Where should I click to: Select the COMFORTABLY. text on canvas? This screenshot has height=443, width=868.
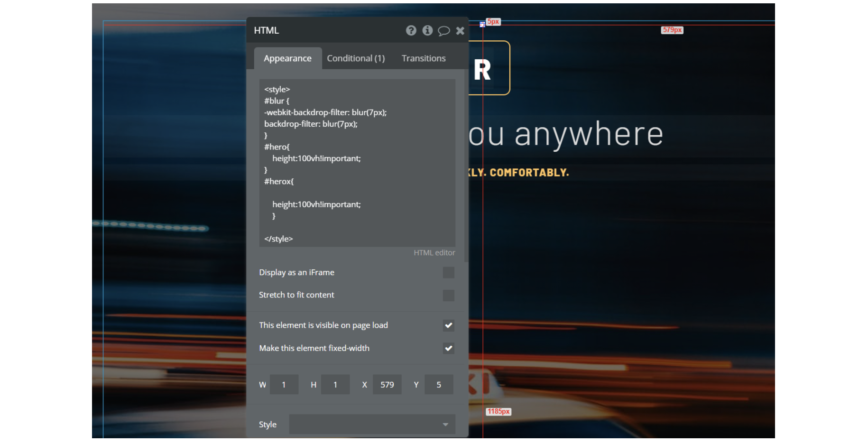pos(529,173)
